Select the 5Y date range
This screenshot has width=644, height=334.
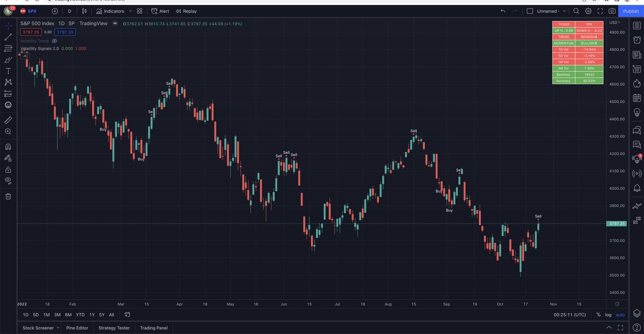click(x=102, y=315)
